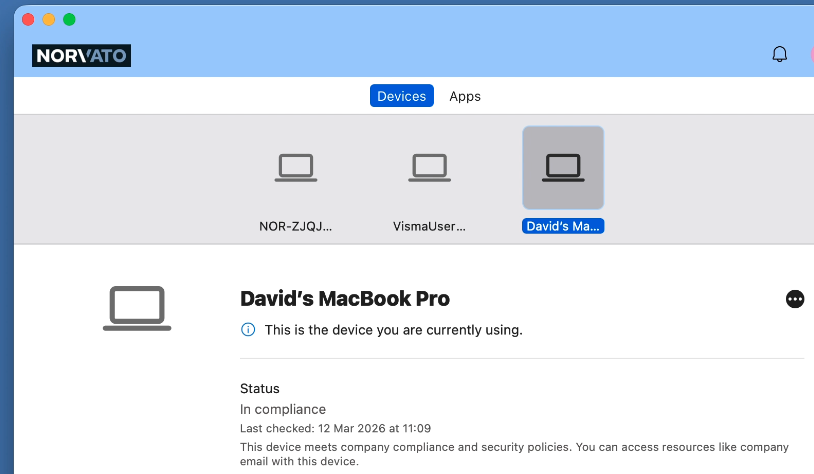Click the VismaUser... device name label

pos(429,226)
